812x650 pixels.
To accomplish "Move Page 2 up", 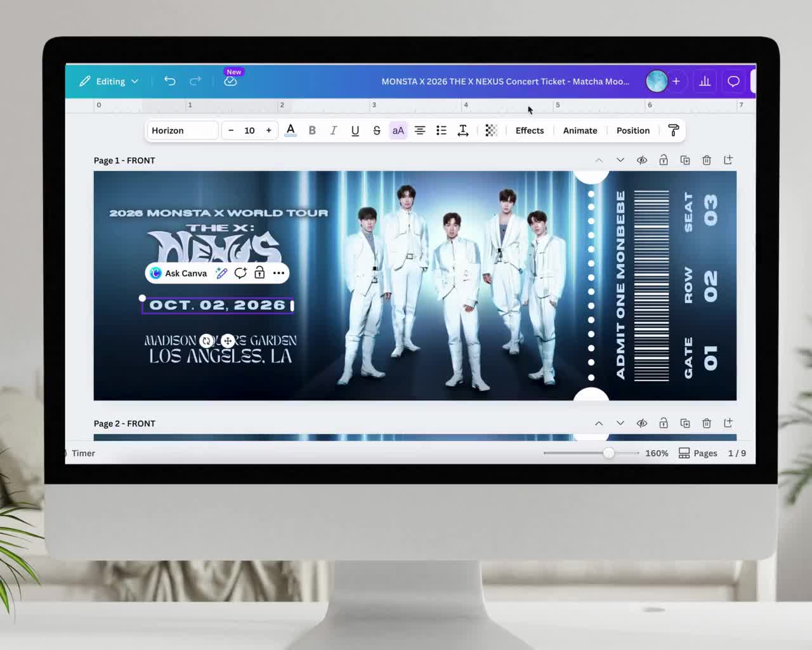I will click(x=599, y=423).
